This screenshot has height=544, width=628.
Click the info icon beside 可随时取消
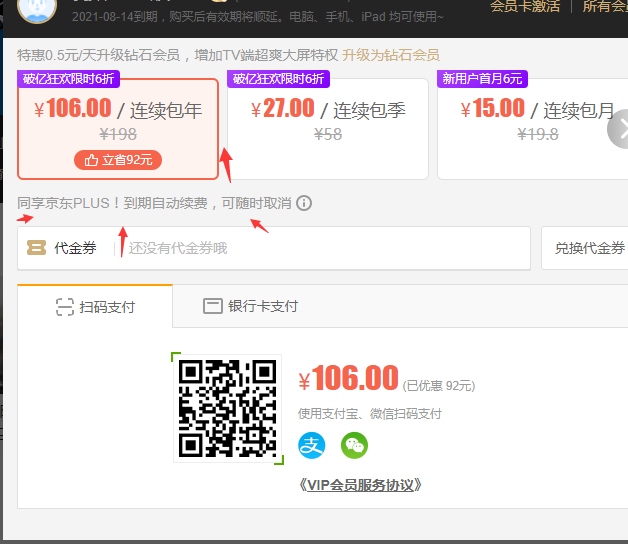304,203
